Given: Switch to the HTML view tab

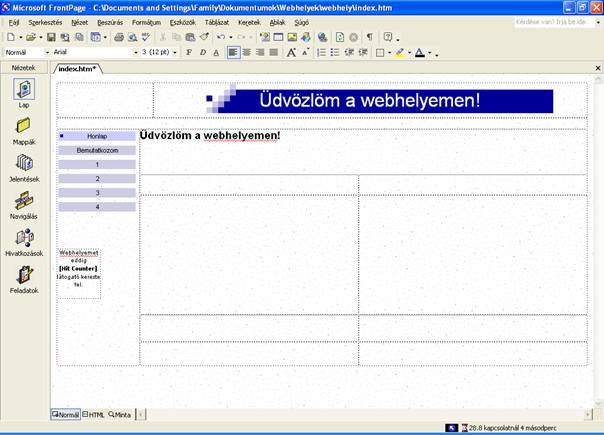Looking at the screenshot, I should pyautogui.click(x=95, y=414).
